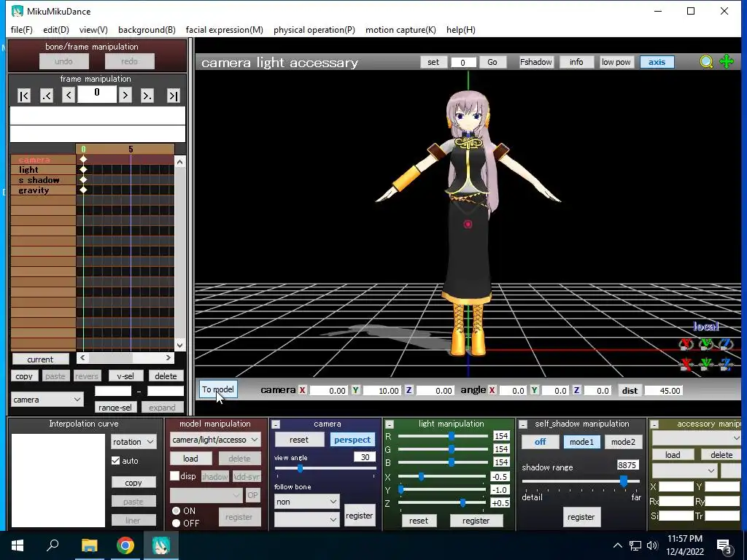The height and width of the screenshot is (560, 747).
Task: Toggle axis display button
Action: pyautogui.click(x=657, y=62)
